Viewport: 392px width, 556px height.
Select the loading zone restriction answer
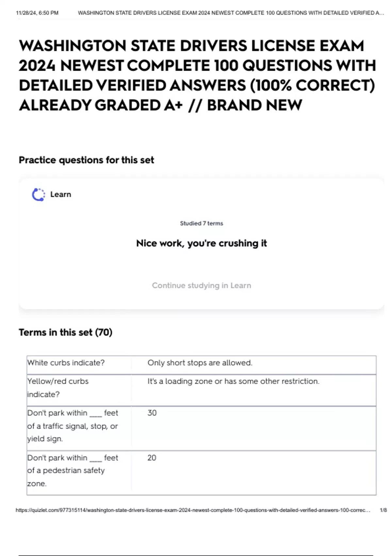coord(233,381)
